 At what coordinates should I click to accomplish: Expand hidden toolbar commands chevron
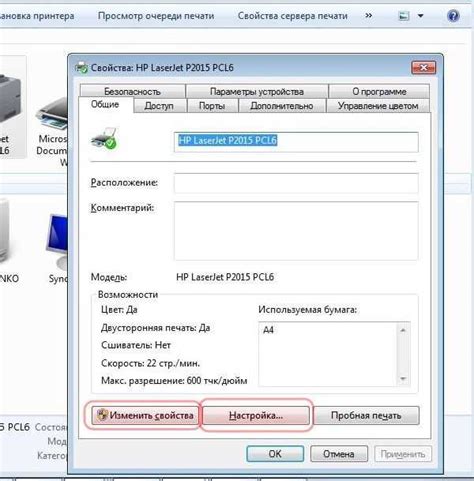pos(368,15)
